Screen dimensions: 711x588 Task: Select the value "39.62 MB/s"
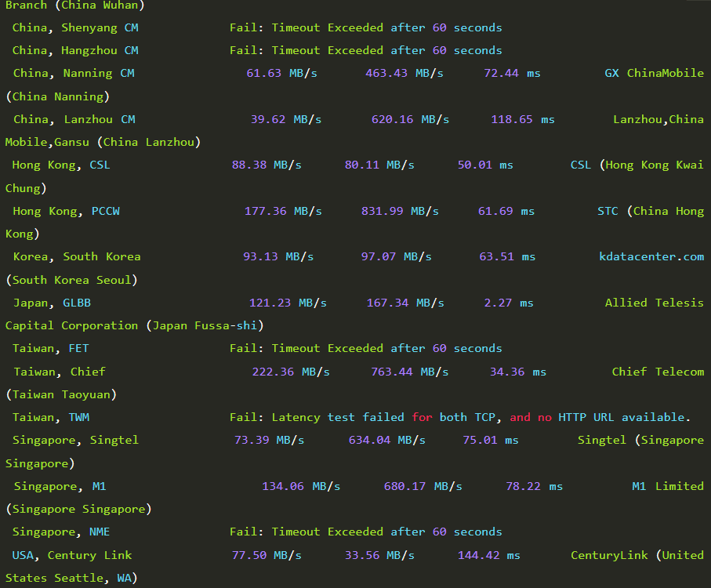coord(286,120)
